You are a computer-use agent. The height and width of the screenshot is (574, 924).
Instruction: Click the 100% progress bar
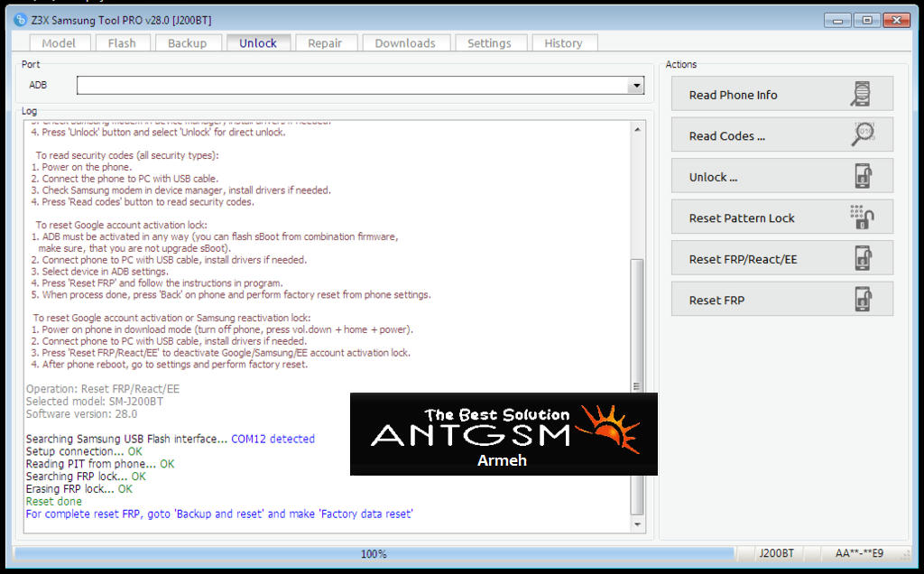(374, 554)
